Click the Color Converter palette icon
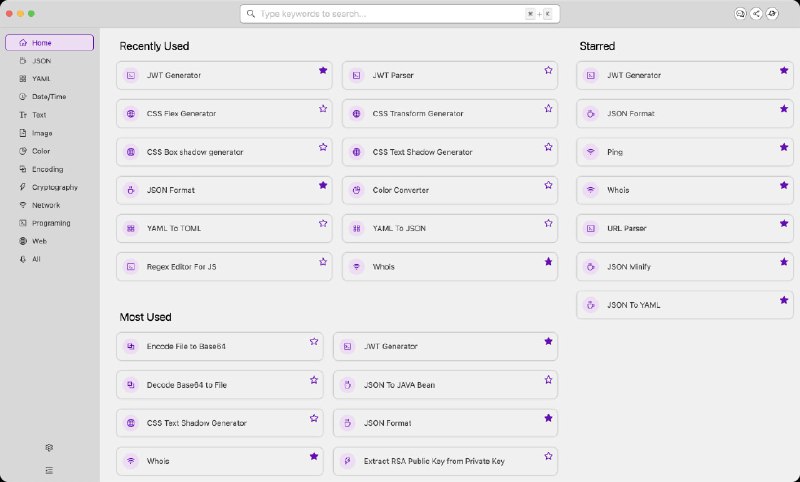 (x=356, y=190)
